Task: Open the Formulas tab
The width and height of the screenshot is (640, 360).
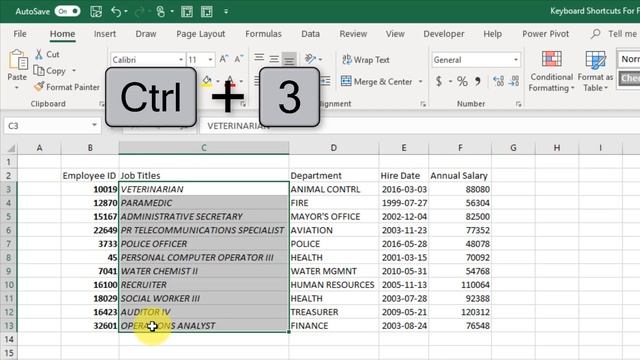Action: [x=263, y=34]
